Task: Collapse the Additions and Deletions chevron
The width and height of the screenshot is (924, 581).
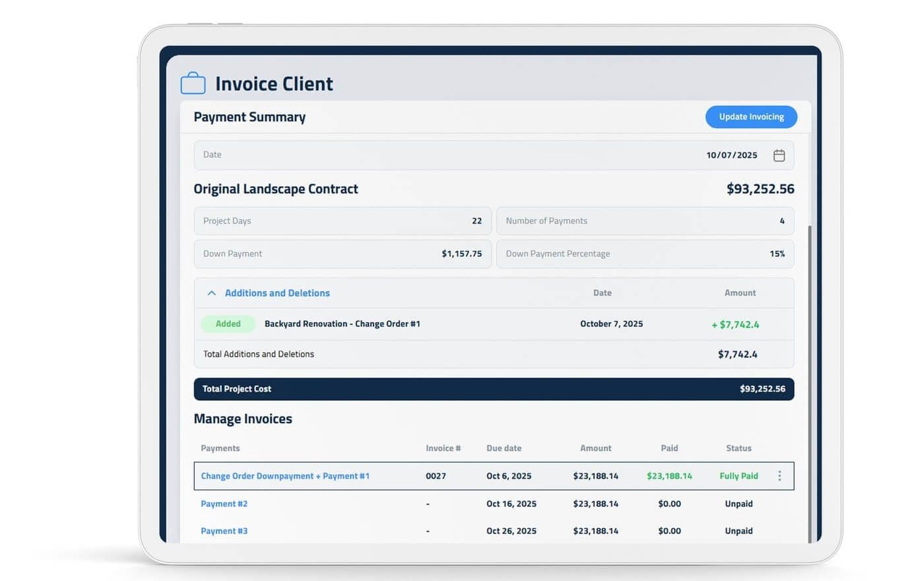Action: [x=211, y=293]
